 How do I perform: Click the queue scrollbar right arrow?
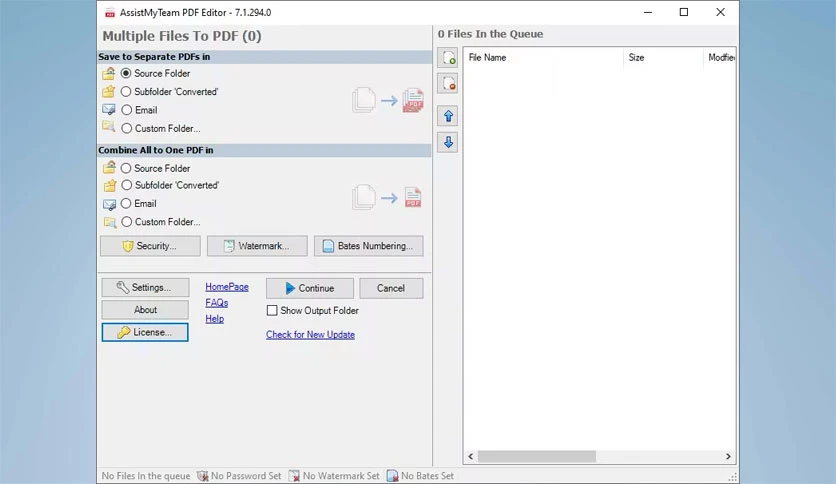point(728,456)
